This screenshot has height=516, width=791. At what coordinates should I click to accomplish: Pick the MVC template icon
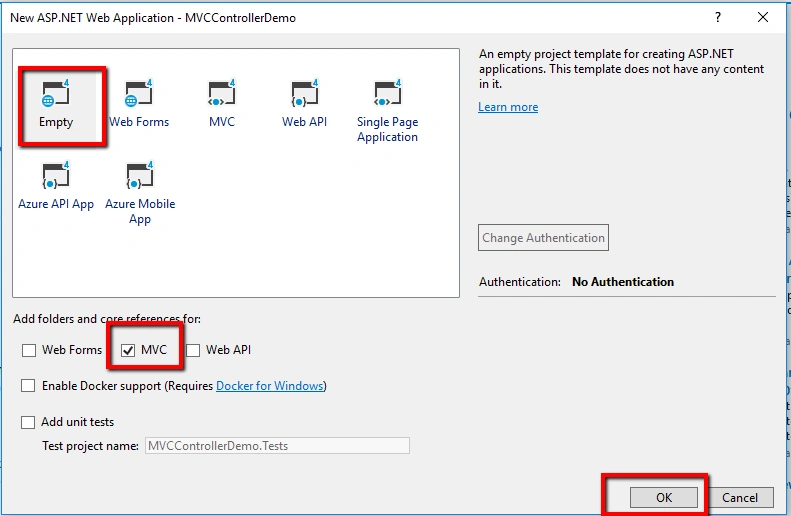click(x=222, y=93)
